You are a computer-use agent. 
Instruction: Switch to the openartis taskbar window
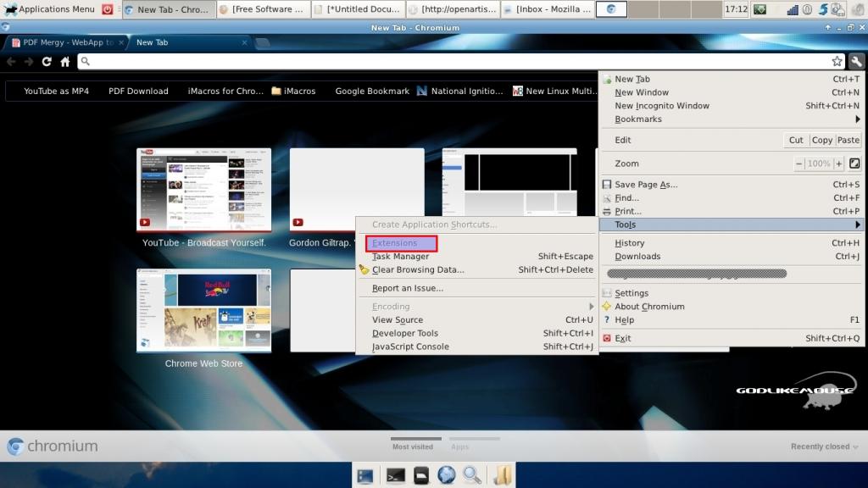(453, 9)
